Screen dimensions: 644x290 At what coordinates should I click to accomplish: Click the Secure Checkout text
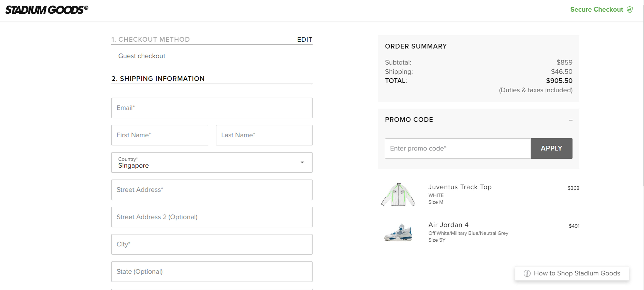point(597,10)
